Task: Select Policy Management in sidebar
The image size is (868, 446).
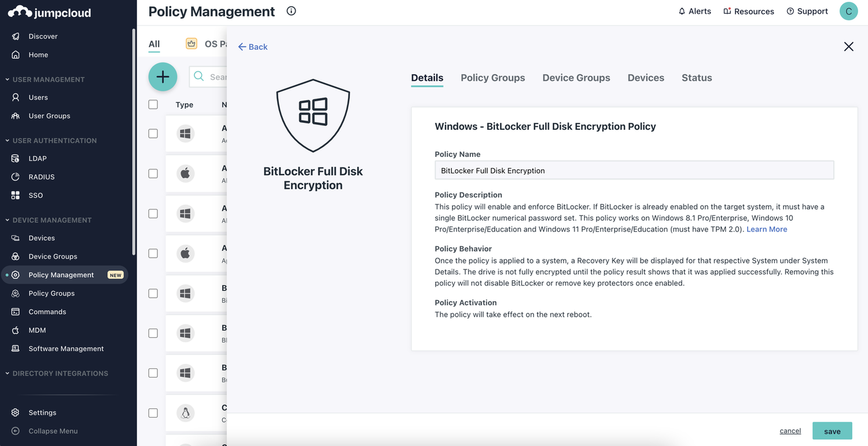Action: (65, 275)
